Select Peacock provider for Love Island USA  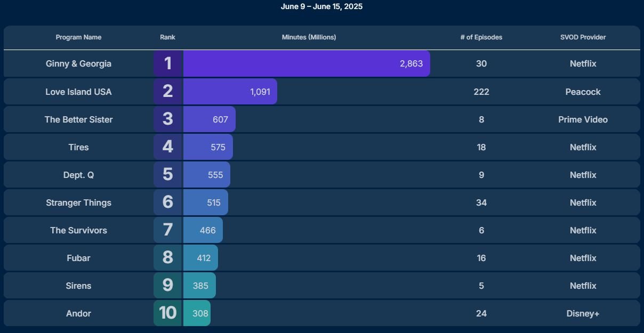(583, 92)
